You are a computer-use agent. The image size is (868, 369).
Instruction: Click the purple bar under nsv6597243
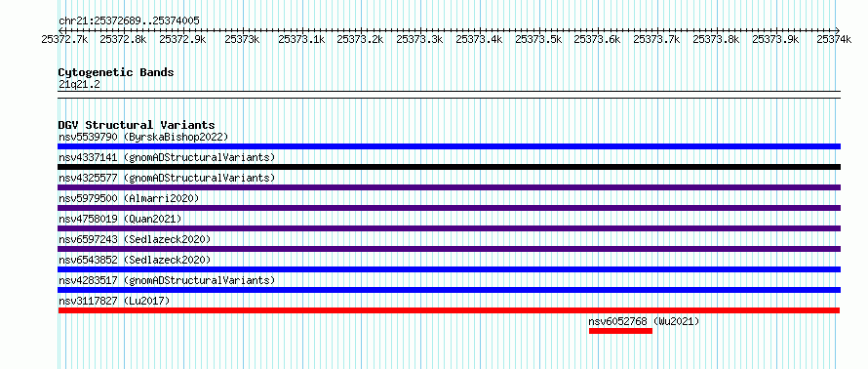(x=449, y=249)
